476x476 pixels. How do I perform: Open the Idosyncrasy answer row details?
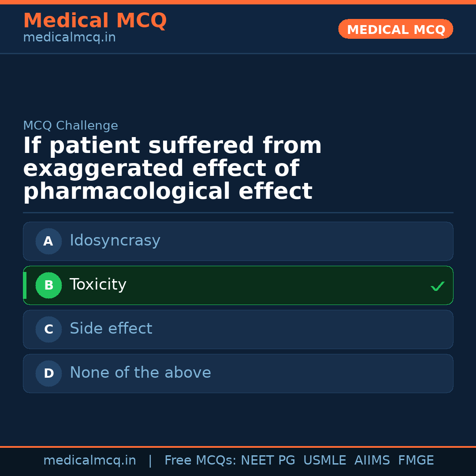click(x=115, y=241)
